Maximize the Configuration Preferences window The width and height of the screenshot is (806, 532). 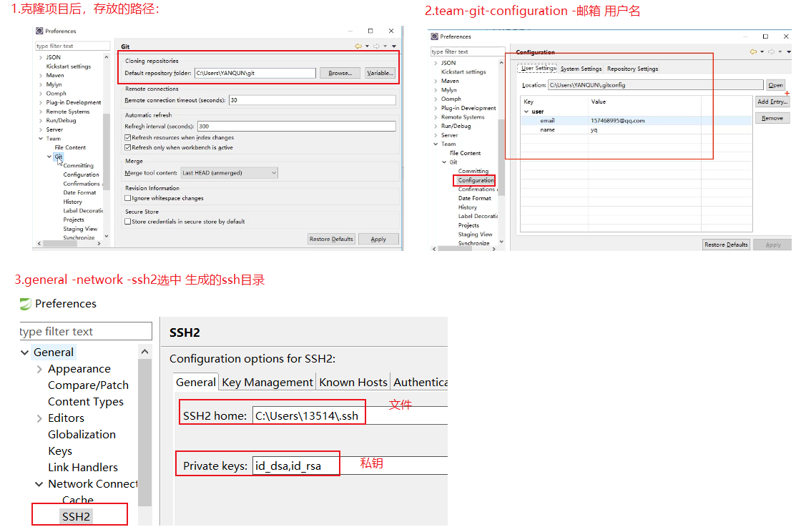click(765, 36)
